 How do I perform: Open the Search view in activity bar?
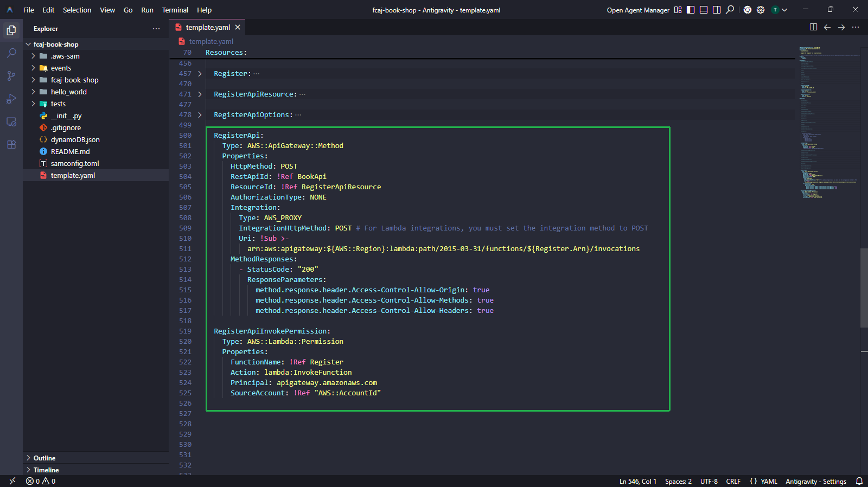pos(11,53)
